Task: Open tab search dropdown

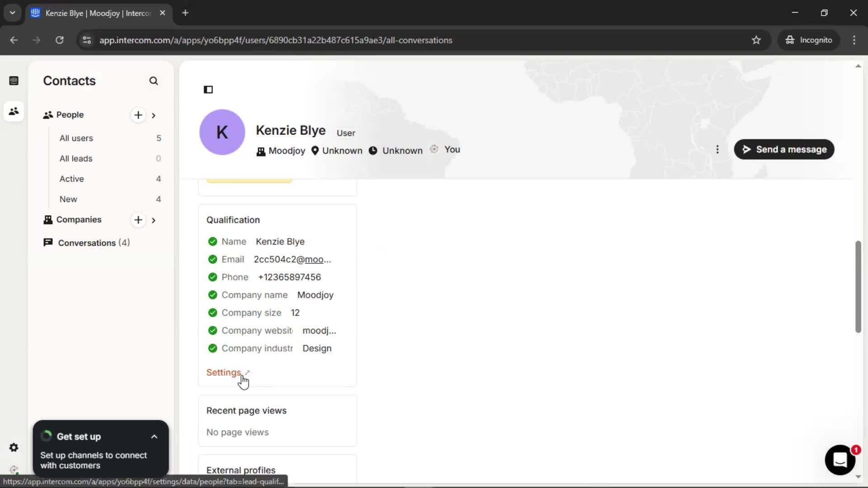Action: [13, 13]
